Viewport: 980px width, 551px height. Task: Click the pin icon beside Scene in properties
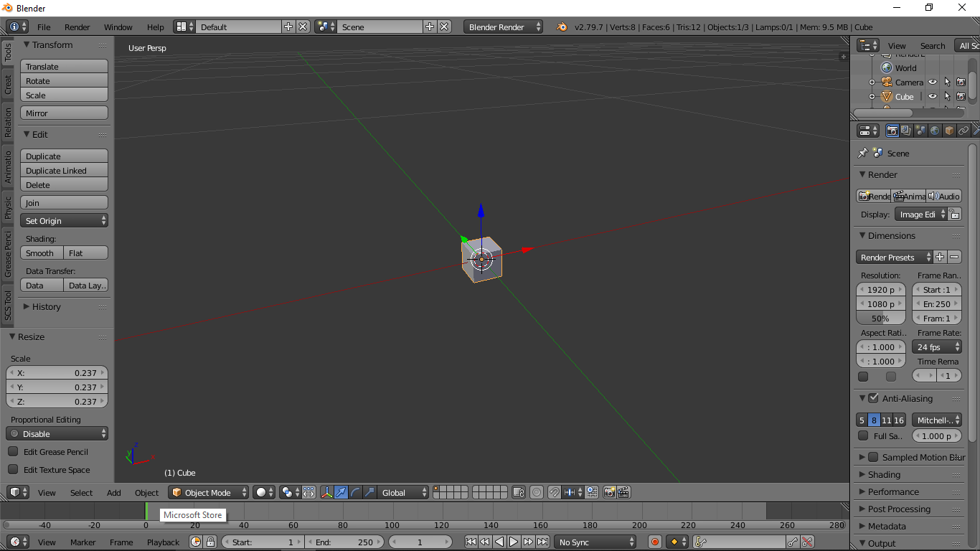(x=863, y=153)
